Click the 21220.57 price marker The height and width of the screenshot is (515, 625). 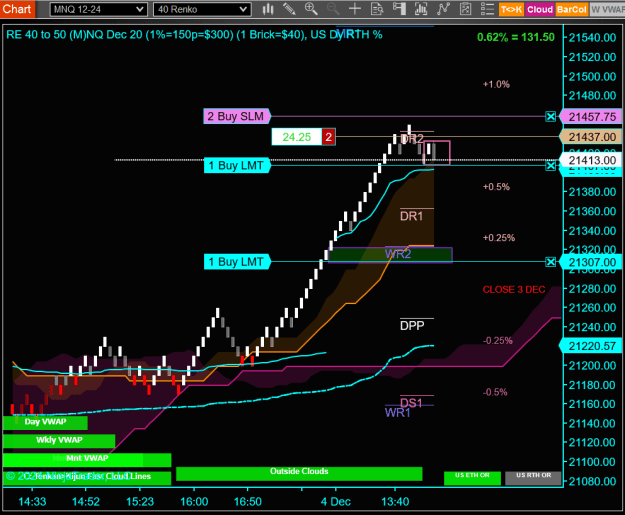(x=592, y=346)
